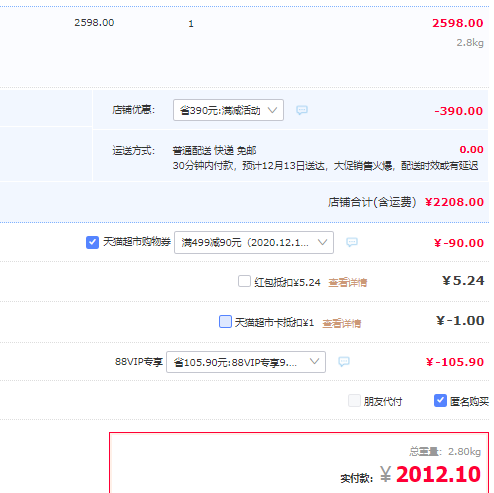Enable the 红包抵扣¥5.24 checkbox

coord(244,281)
